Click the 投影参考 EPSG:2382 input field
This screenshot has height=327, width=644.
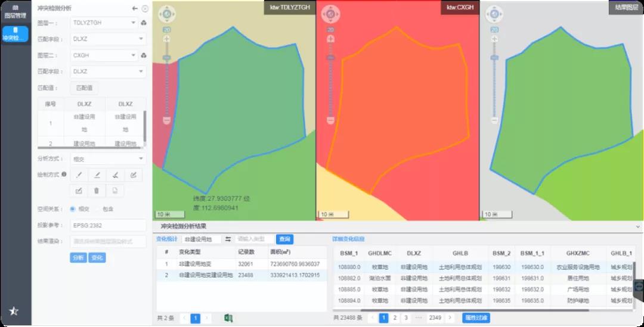(x=108, y=226)
